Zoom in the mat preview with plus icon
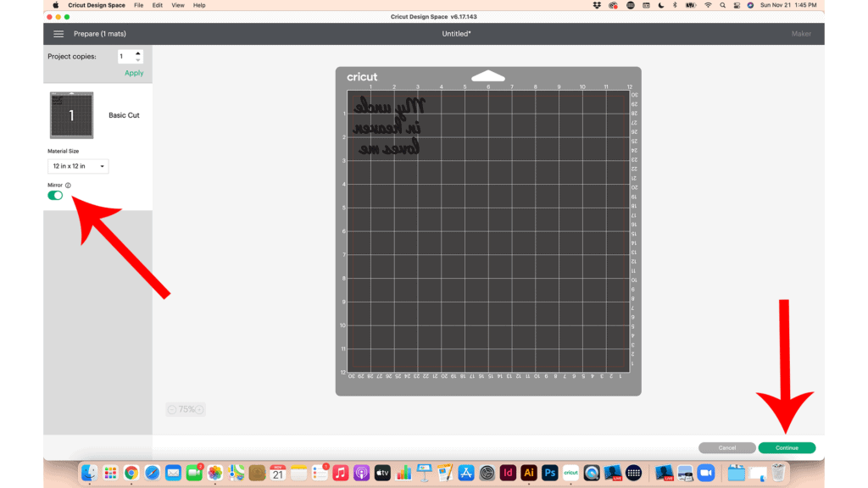The width and height of the screenshot is (868, 488). [199, 409]
